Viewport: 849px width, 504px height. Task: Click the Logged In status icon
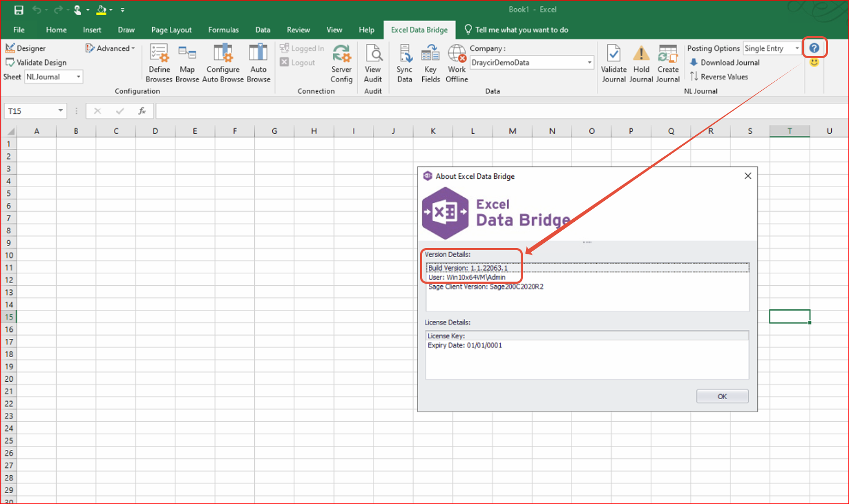(x=302, y=48)
